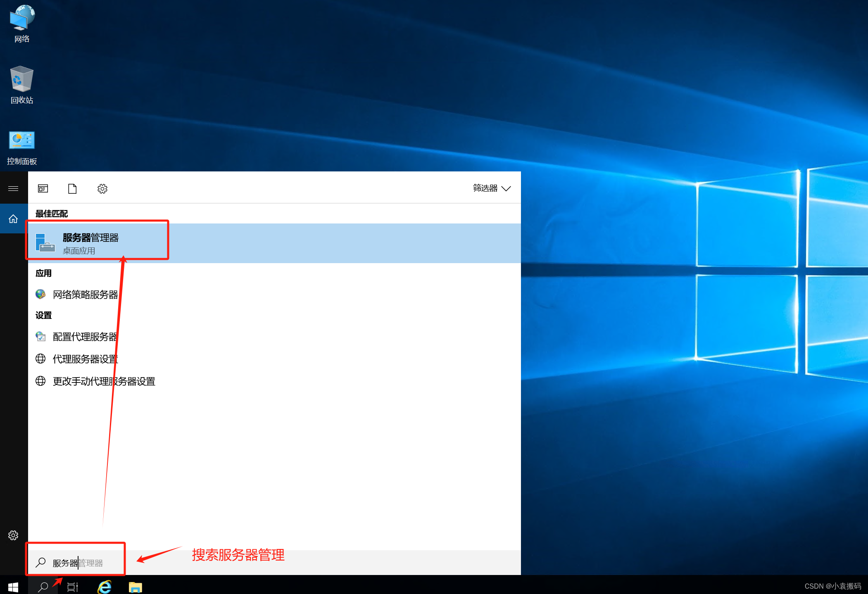Open 服务器管理器 best match result
Viewport: 868px width, 594px height.
(274, 243)
